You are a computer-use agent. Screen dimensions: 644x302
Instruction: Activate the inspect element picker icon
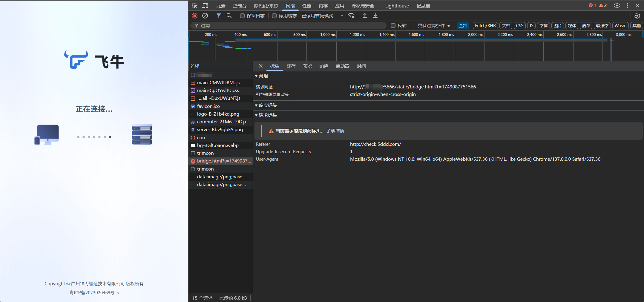(x=194, y=6)
